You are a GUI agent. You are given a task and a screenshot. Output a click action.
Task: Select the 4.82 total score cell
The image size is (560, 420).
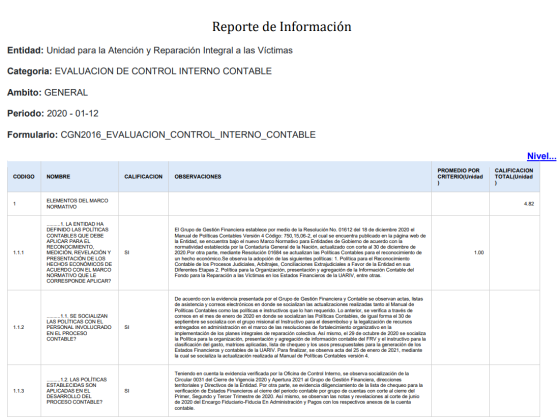point(529,204)
